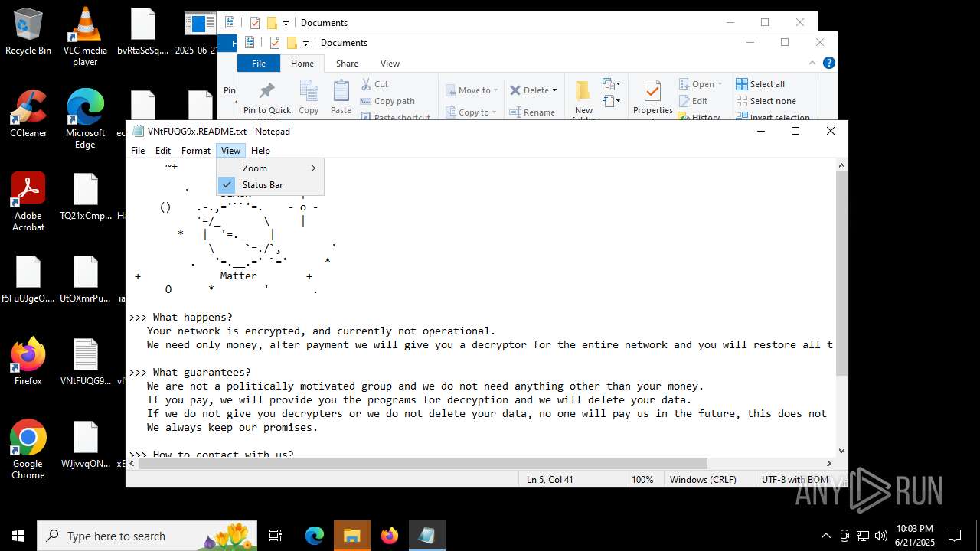Image resolution: width=980 pixels, height=551 pixels.
Task: Open the notification center
Action: click(955, 536)
